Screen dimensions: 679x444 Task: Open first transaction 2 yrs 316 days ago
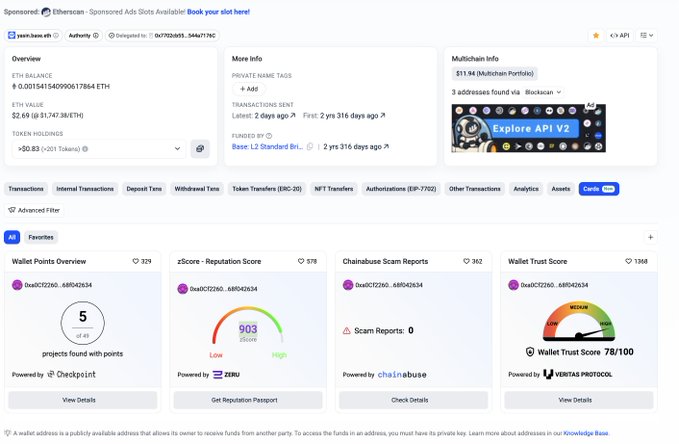click(x=352, y=116)
